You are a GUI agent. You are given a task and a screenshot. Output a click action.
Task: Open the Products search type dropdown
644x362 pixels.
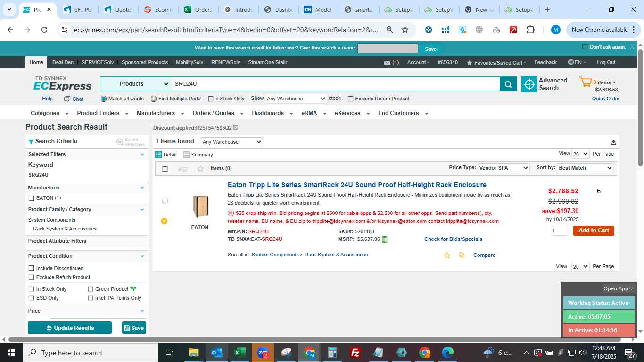click(x=136, y=84)
